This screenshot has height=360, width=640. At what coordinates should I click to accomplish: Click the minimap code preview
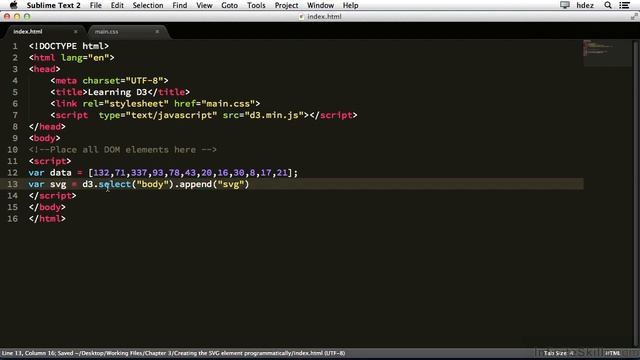point(607,53)
